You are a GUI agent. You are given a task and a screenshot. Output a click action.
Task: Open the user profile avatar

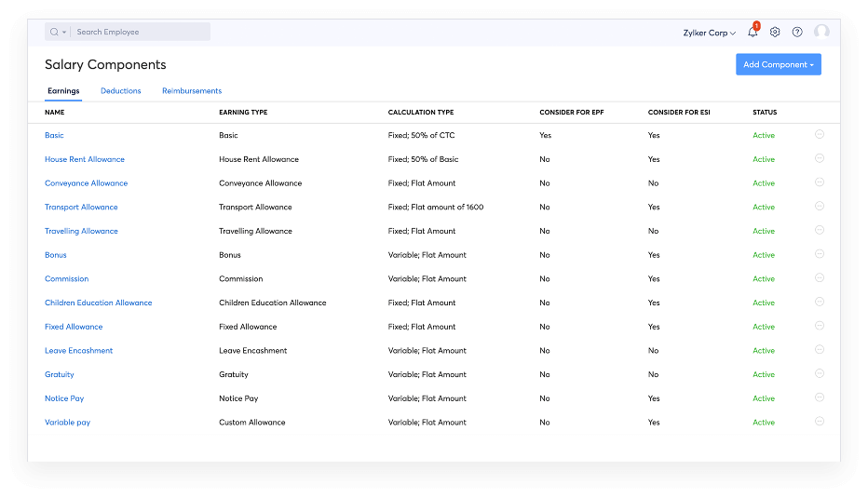pos(821,32)
